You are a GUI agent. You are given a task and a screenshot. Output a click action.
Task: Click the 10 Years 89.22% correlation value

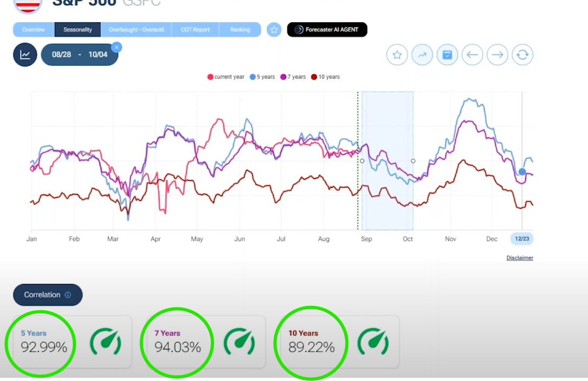tap(312, 347)
